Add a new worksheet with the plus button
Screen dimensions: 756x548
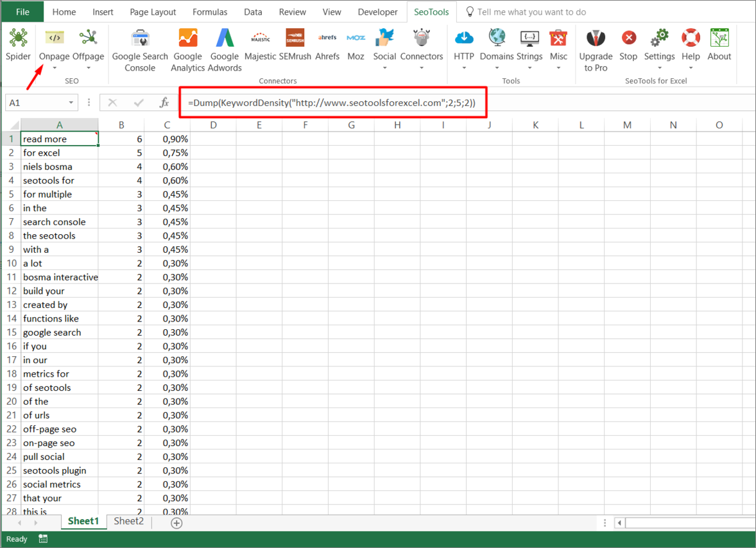pyautogui.click(x=176, y=522)
